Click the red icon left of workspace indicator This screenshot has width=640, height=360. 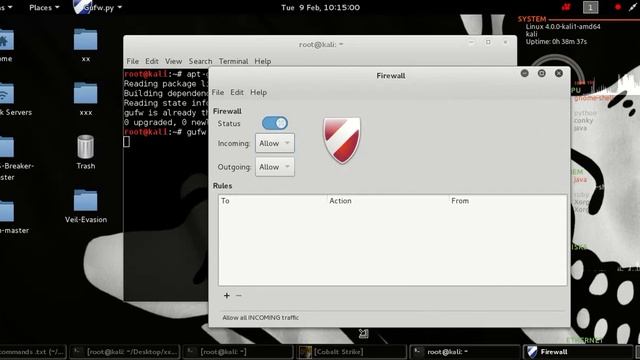click(566, 7)
